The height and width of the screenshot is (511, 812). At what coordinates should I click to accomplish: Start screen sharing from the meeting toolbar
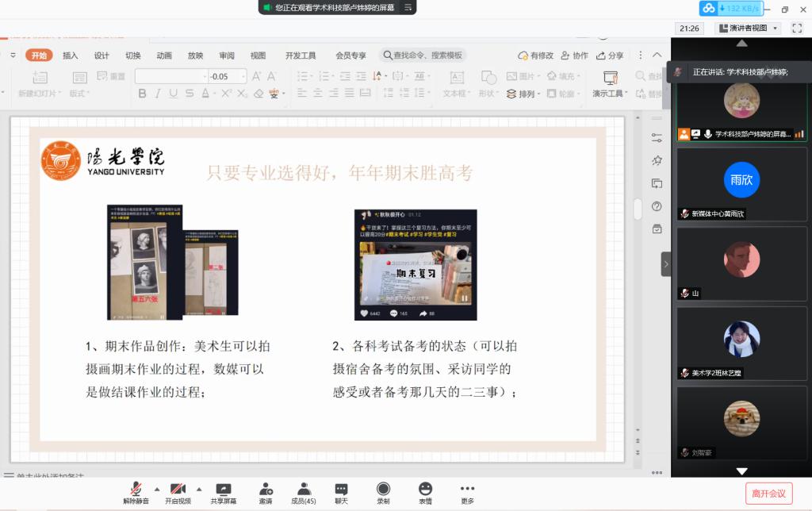click(223, 490)
